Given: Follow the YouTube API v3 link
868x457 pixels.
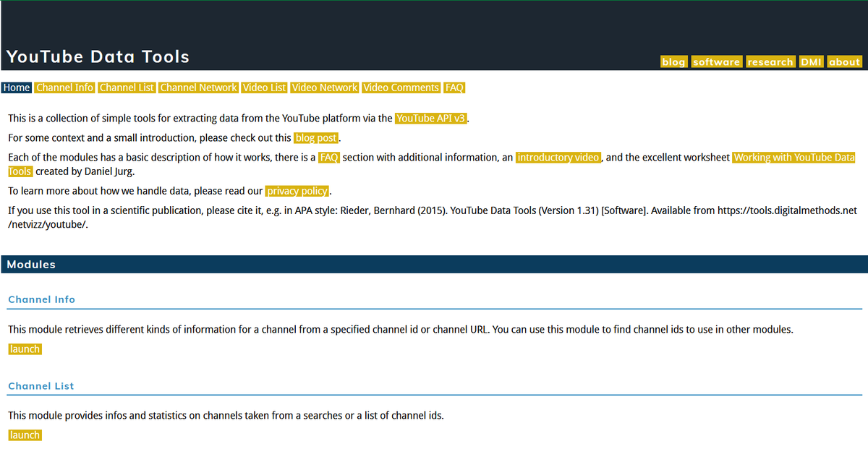Looking at the screenshot, I should tap(432, 118).
